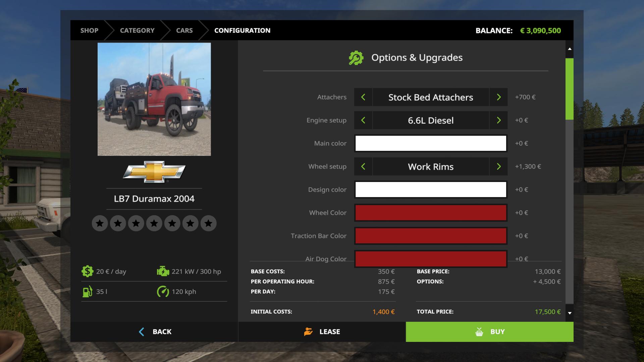644x362 pixels.
Task: Click the Options & Upgrades wrench-gear icon
Action: pyautogui.click(x=356, y=58)
